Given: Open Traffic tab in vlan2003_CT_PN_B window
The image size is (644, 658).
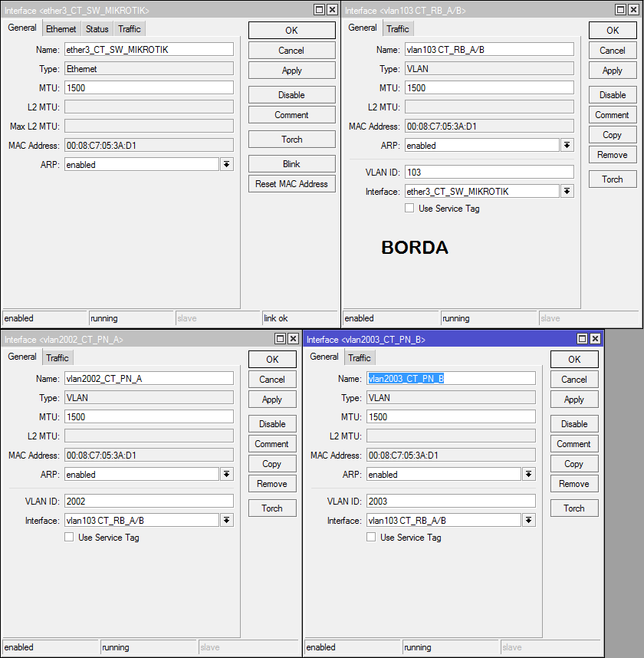Looking at the screenshot, I should click(x=360, y=358).
